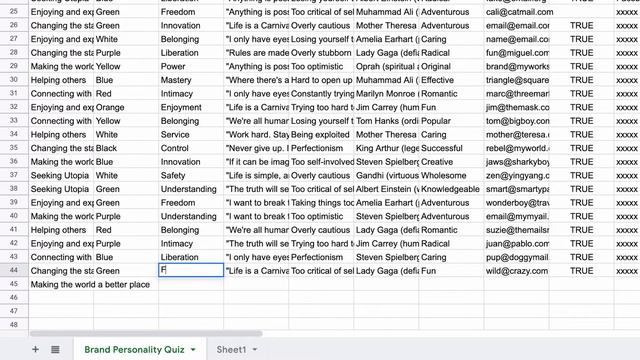Select cell 'Changing the sta' in row 44
The width and height of the screenshot is (640, 360).
click(61, 271)
